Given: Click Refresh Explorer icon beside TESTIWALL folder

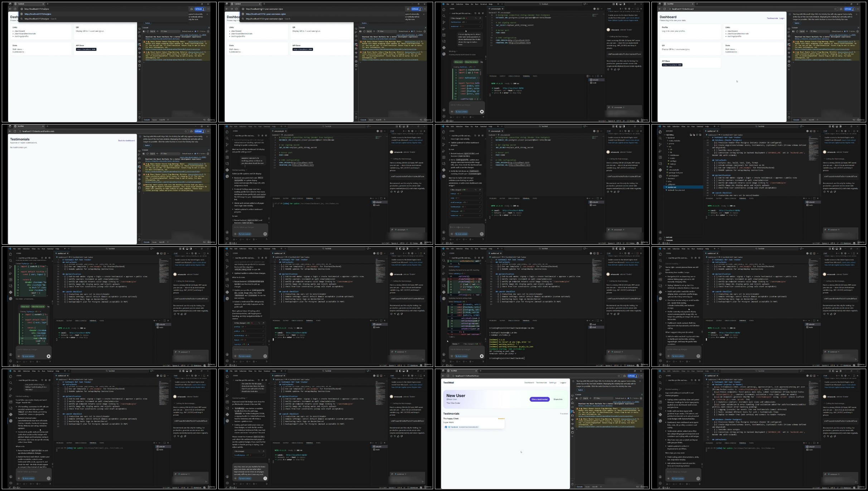Looking at the screenshot, I should click(697, 135).
